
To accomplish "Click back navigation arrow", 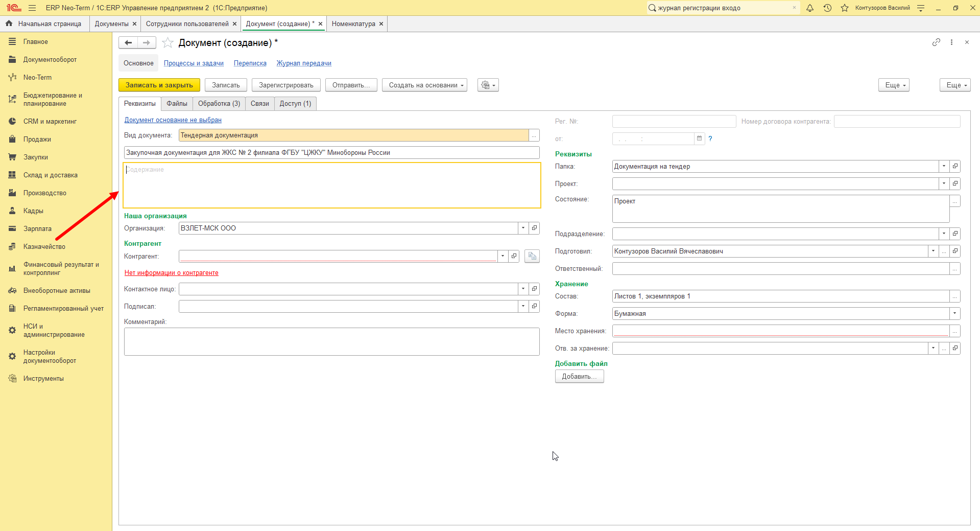I will [x=128, y=43].
